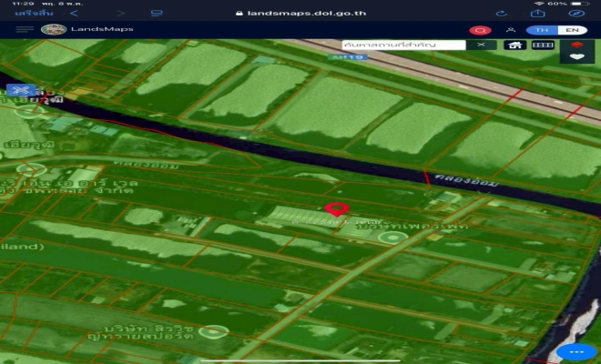The image size is (601, 364).
Task: Open the blue chat bubble button
Action: pyautogui.click(x=576, y=352)
